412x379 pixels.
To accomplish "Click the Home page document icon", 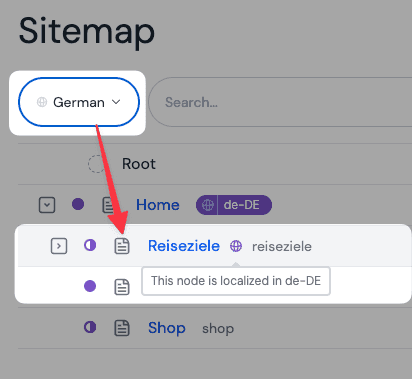I will point(108,205).
